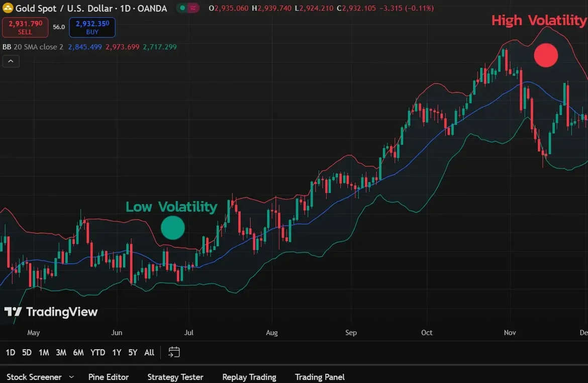
Task: Click the green Low Volatility circle marker
Action: coord(173,228)
